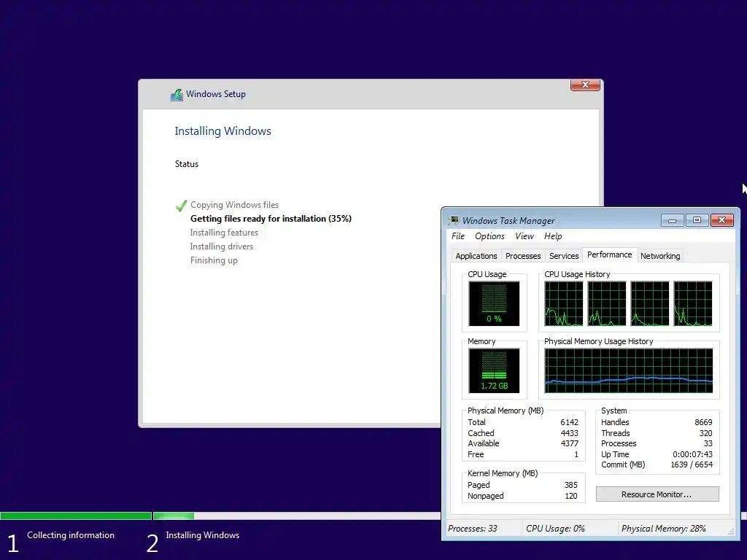Click the Physical Memory Usage History graph

pyautogui.click(x=628, y=370)
